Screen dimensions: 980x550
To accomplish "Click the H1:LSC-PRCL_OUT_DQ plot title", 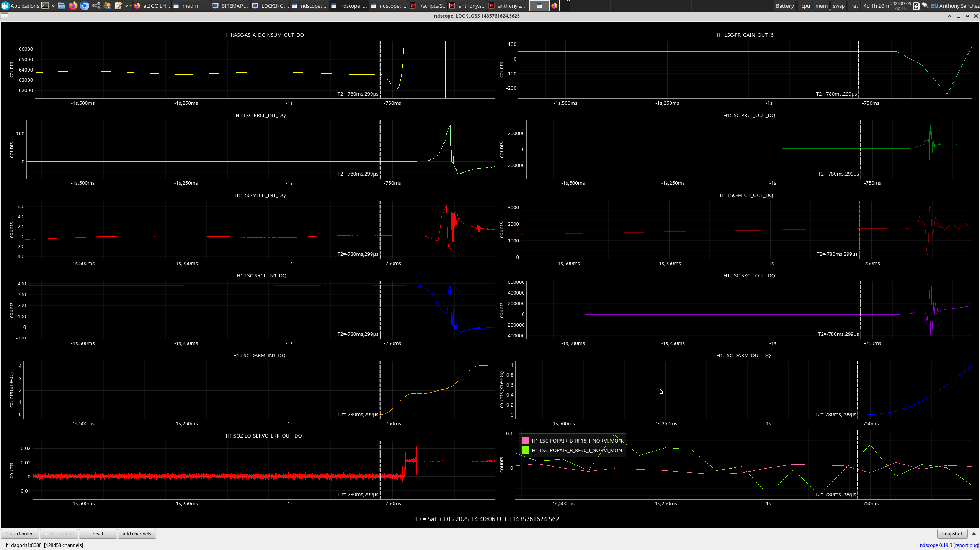I will point(749,115).
